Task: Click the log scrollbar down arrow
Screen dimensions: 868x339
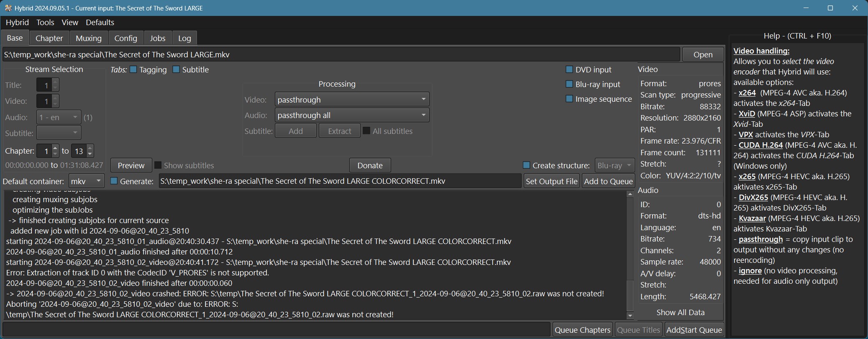Action: tap(630, 316)
